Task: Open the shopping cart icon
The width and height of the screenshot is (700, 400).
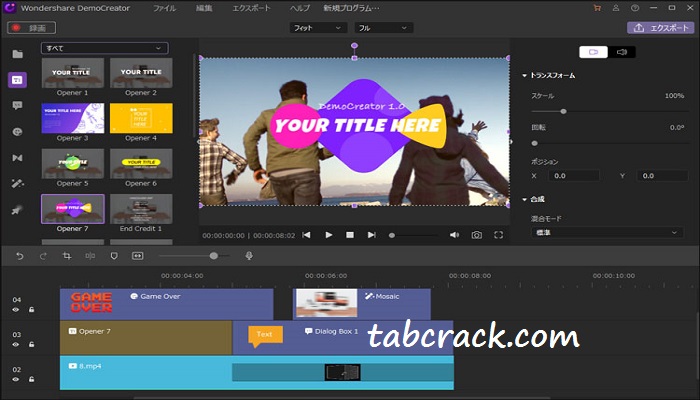Action: coord(597,8)
